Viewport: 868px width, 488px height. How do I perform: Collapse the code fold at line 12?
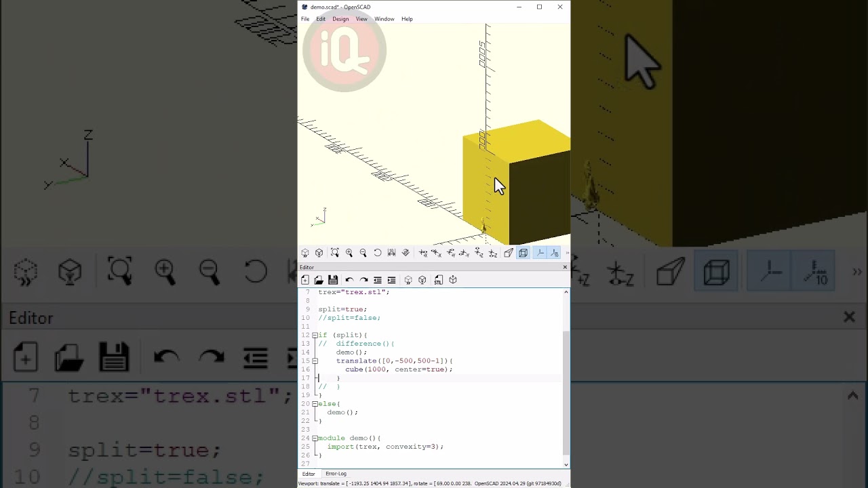[315, 335]
